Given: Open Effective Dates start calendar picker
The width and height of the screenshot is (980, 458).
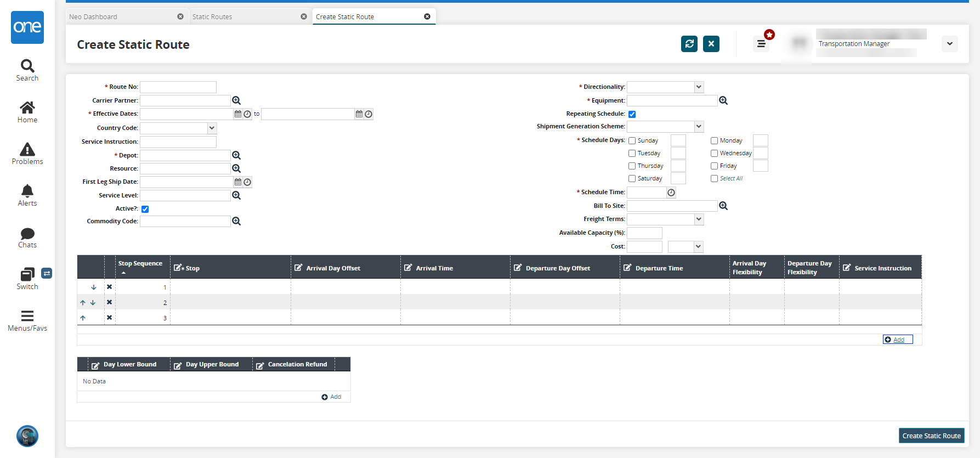Looking at the screenshot, I should 238,114.
